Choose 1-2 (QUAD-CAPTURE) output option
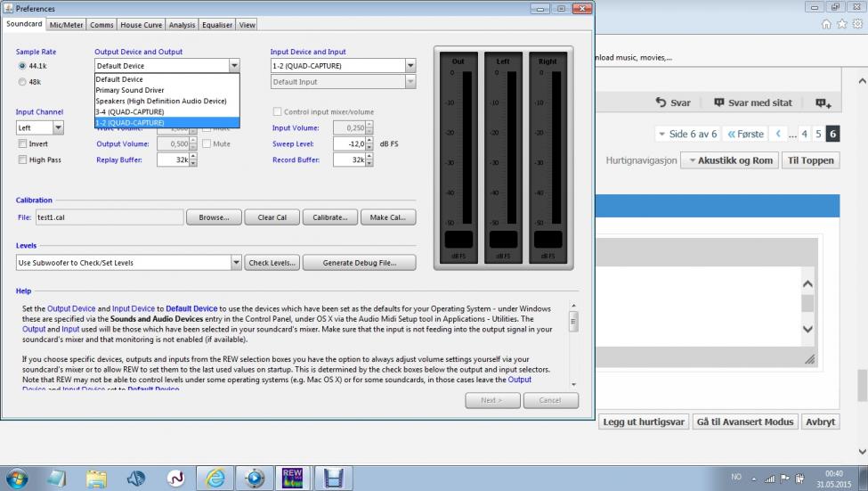 coord(166,122)
